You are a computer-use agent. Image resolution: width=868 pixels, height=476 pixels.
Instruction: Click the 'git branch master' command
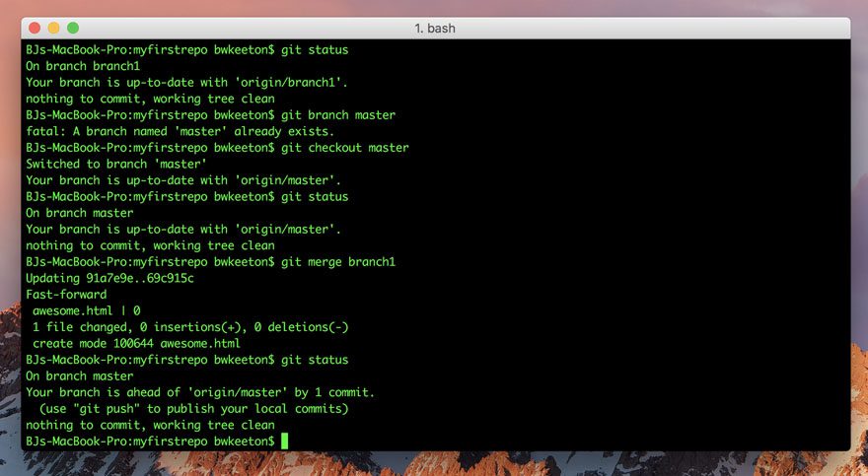pos(338,115)
